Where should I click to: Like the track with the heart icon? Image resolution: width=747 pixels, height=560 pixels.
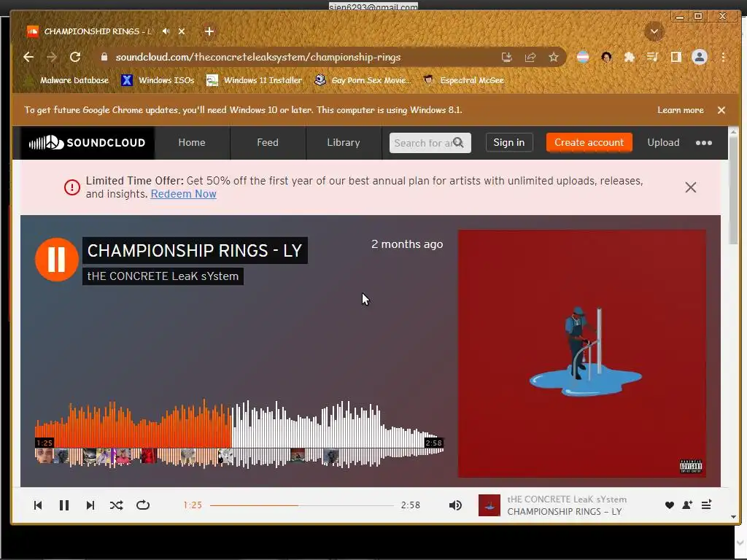670,505
